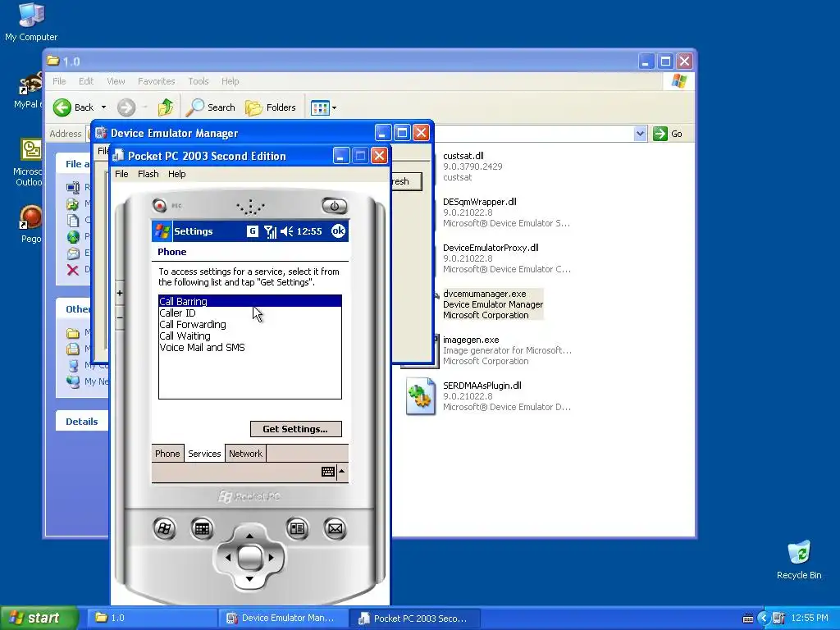
Task: Tap the GPRS 'G' status icon
Action: 253,231
